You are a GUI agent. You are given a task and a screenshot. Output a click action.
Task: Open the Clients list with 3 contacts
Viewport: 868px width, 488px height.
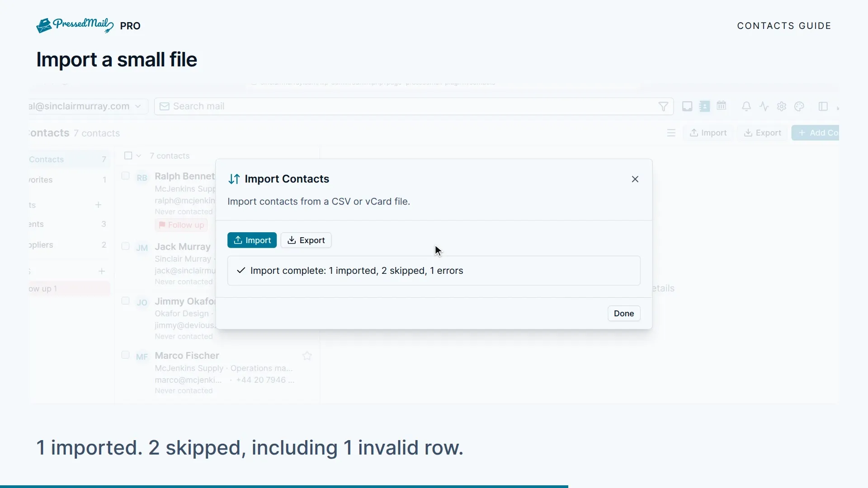69,224
